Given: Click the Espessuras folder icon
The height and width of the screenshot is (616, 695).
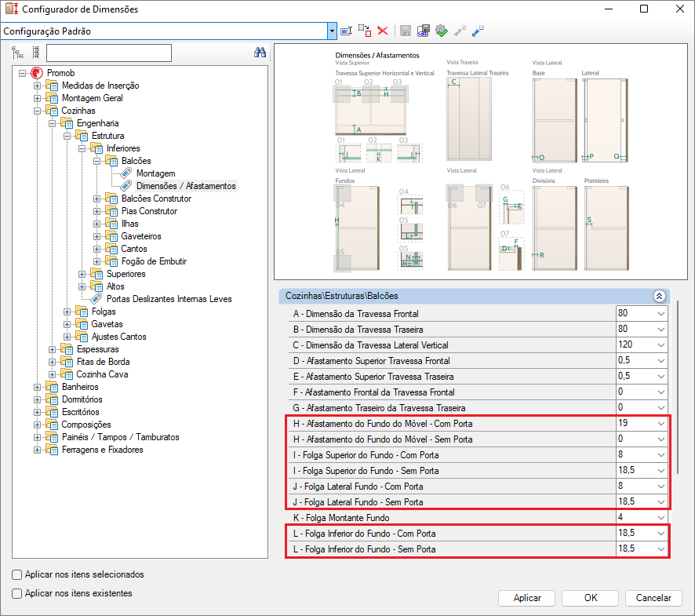Looking at the screenshot, I should pos(67,349).
